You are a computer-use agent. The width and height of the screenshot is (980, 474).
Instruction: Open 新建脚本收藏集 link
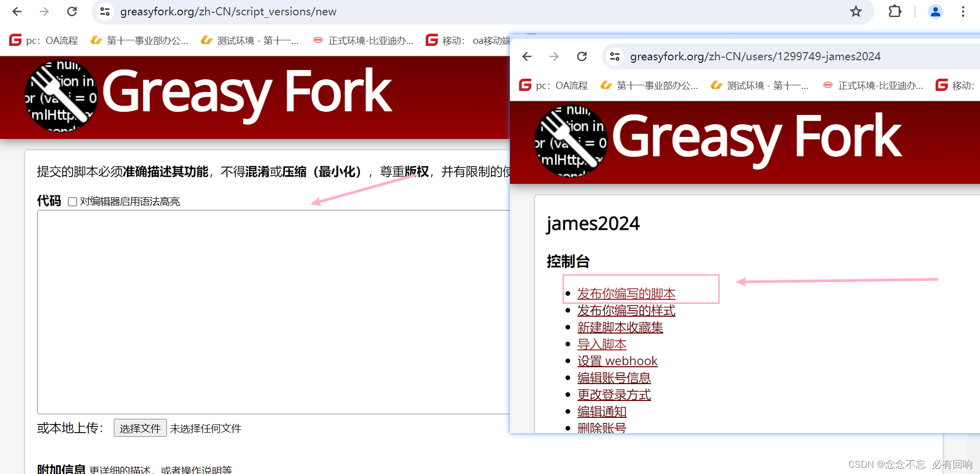pos(620,327)
